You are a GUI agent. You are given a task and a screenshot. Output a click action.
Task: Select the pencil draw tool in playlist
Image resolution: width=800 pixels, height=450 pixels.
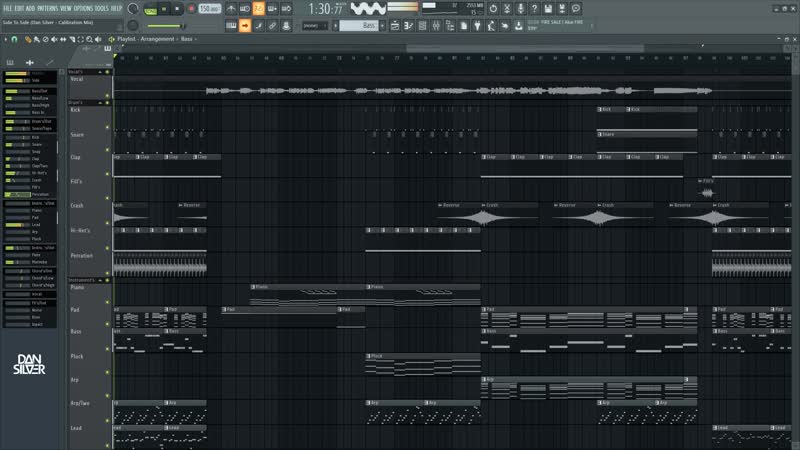pos(28,39)
